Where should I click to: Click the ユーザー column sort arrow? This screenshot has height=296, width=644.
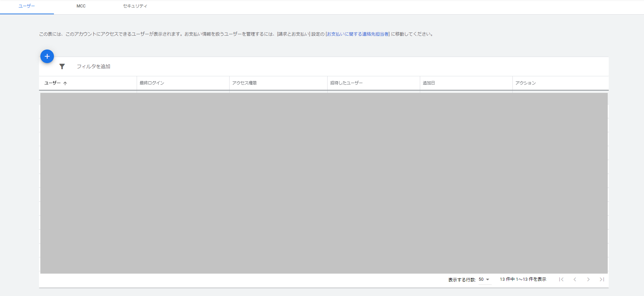coord(65,83)
